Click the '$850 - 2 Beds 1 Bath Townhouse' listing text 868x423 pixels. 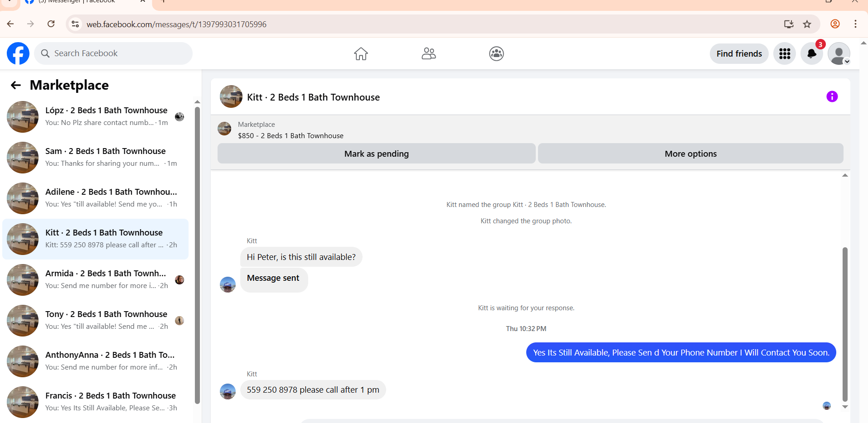(x=291, y=136)
